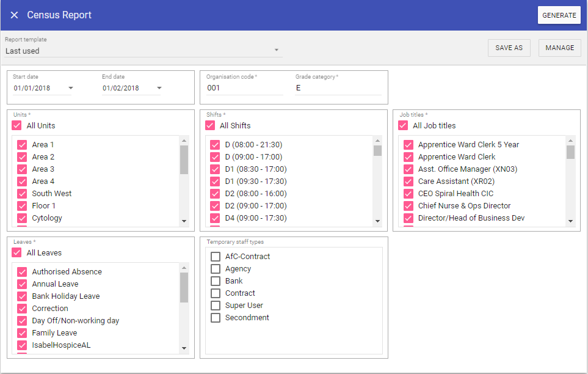Click the Generate button
The image size is (588, 374).
(x=559, y=15)
